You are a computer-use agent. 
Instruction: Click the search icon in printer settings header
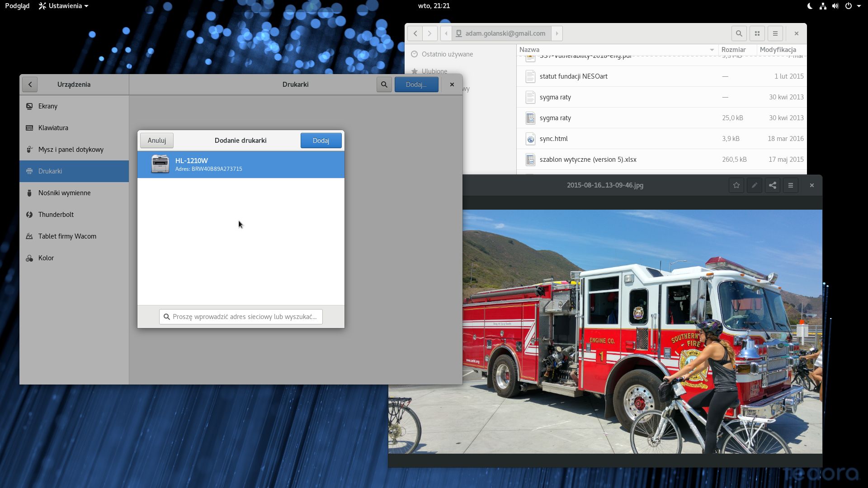pyautogui.click(x=384, y=84)
